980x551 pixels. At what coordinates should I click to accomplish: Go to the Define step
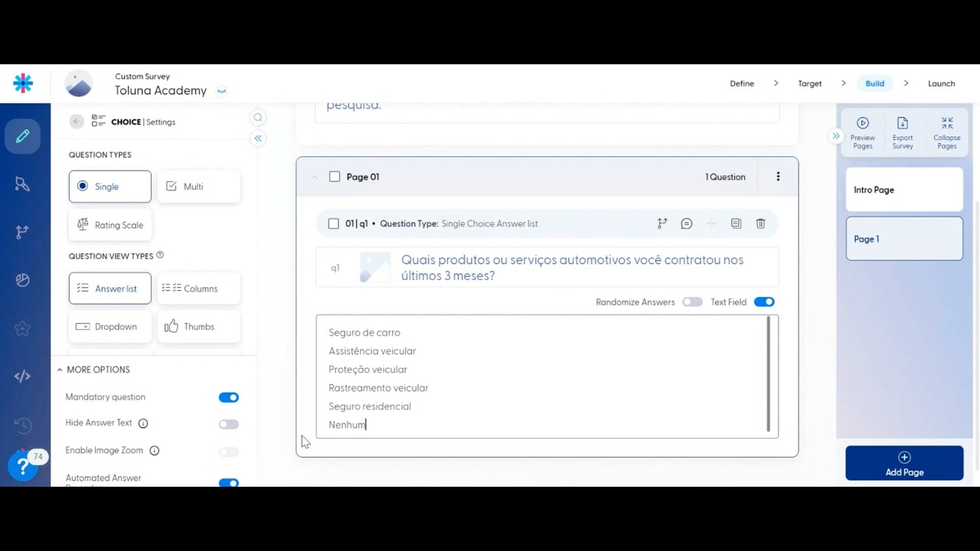742,83
